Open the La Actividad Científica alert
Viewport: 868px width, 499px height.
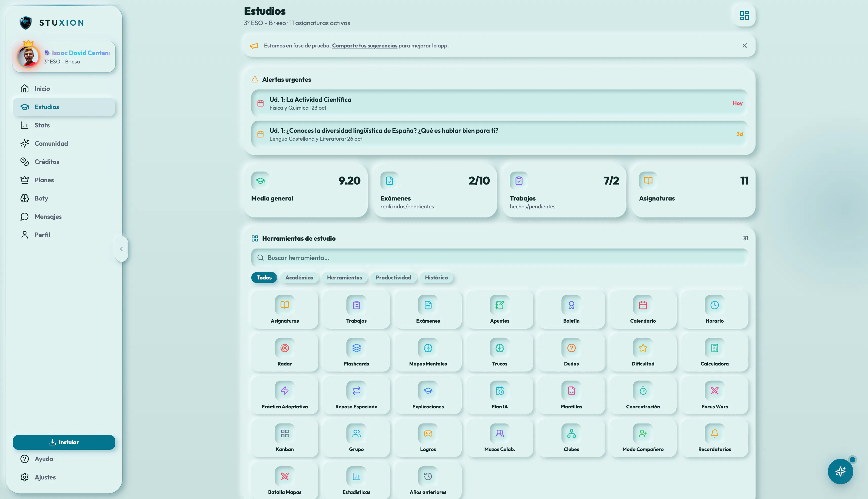point(499,103)
